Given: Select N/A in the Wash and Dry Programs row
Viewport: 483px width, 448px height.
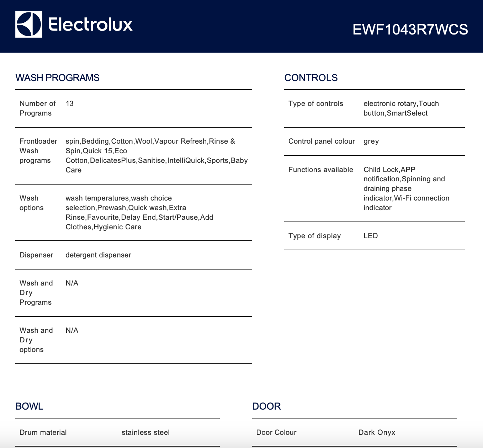Looking at the screenshot, I should point(72,283).
